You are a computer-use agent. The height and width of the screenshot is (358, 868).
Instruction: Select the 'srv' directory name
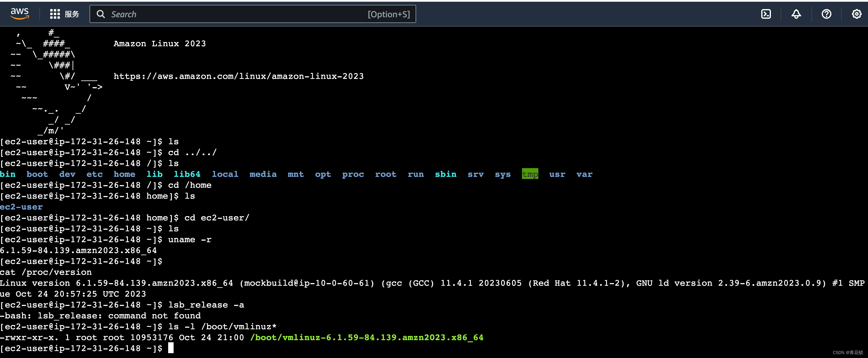(x=476, y=174)
